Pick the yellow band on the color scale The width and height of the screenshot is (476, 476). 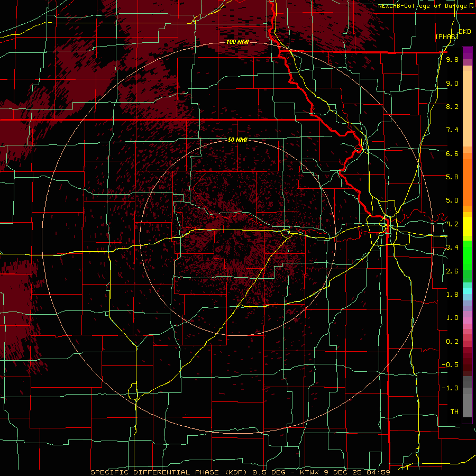pyautogui.click(x=467, y=226)
